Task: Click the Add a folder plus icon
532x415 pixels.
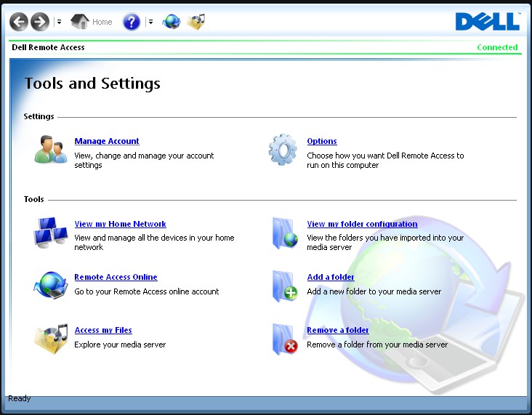Action: pyautogui.click(x=285, y=286)
